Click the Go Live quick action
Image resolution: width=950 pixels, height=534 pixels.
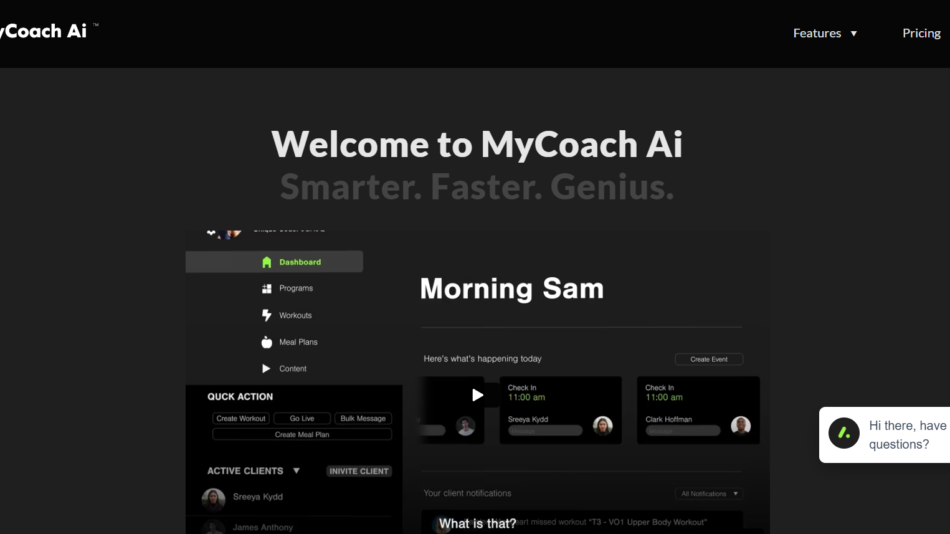pyautogui.click(x=302, y=418)
